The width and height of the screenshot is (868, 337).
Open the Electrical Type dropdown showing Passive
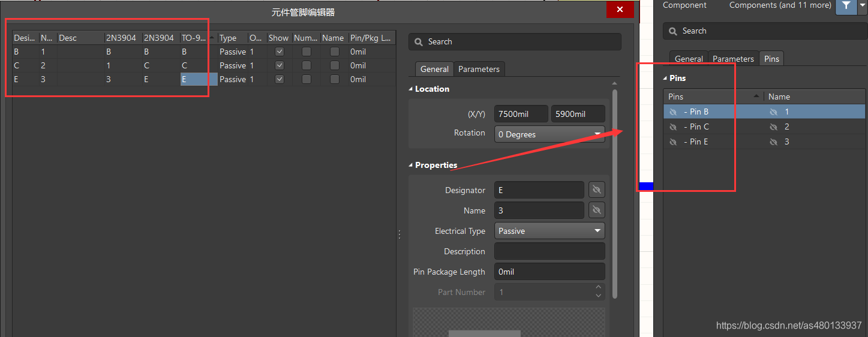pos(549,231)
